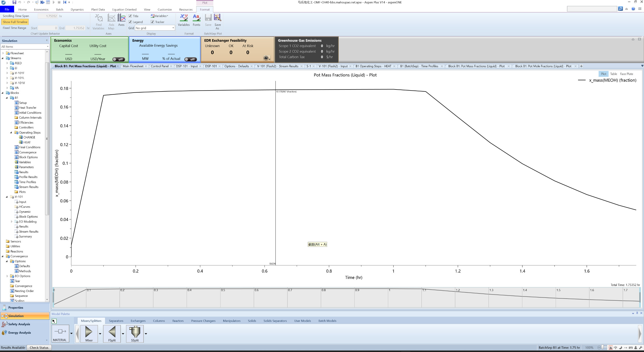Open the File menu
Screen dimensions: 644x352
7,10
